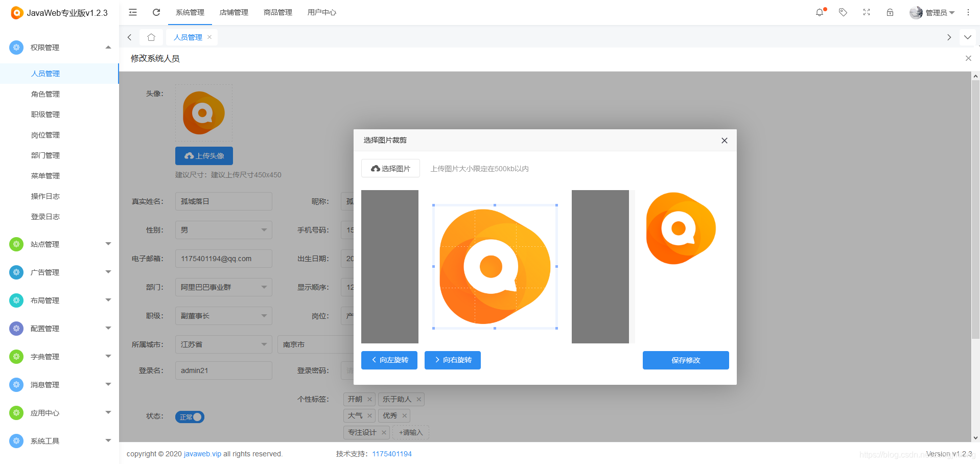Click the 配置管理 sidebar icon
The width and height of the screenshot is (980, 464).
(16, 329)
